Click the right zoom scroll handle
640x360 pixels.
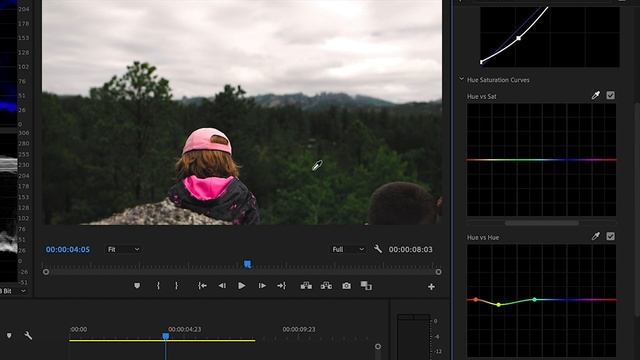tap(438, 272)
